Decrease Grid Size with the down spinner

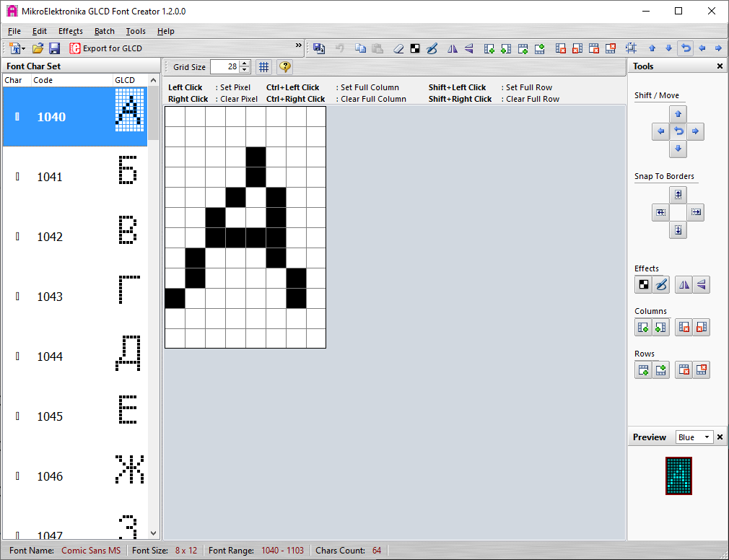[245, 70]
